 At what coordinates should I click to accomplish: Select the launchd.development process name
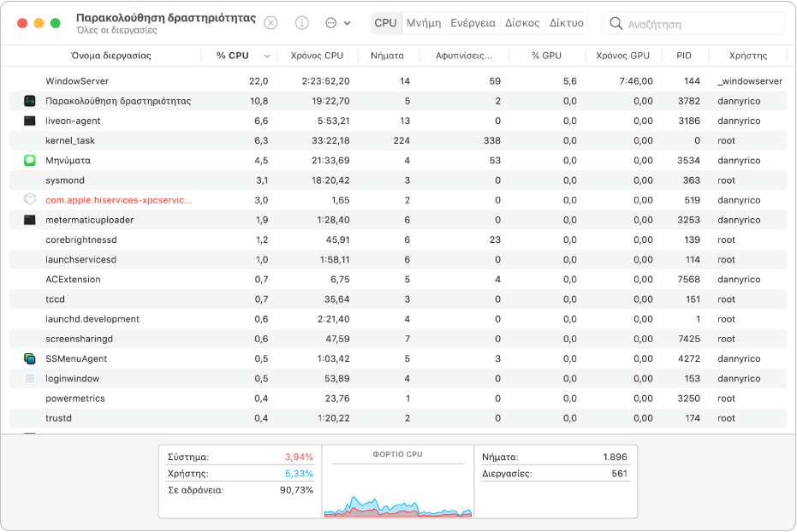tap(92, 319)
